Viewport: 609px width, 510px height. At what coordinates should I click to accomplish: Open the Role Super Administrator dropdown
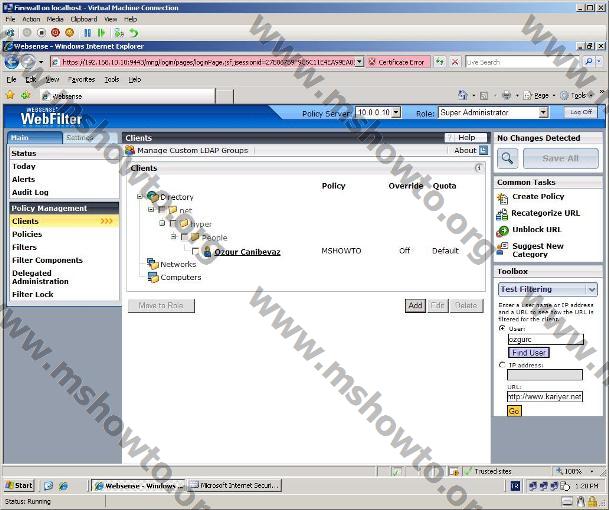(543, 113)
